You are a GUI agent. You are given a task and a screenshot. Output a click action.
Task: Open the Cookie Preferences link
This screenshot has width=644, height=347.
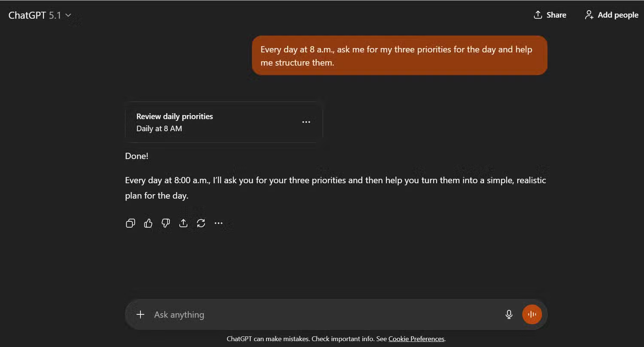416,338
